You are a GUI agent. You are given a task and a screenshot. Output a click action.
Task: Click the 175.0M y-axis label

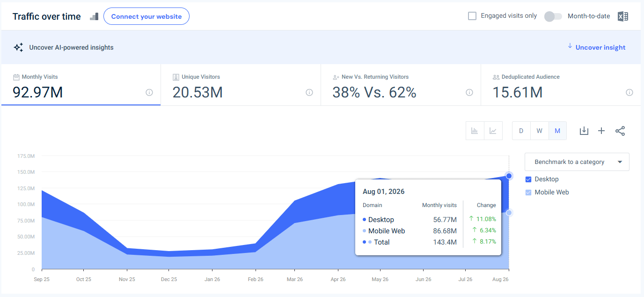click(26, 156)
